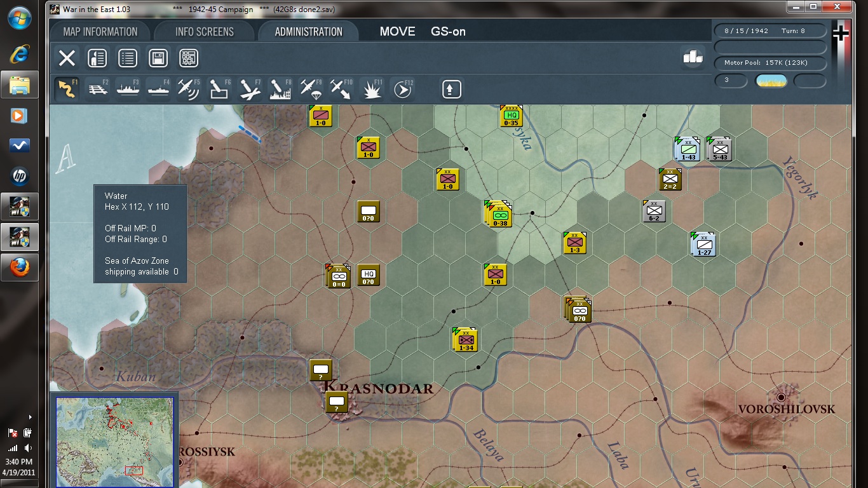Click the Motor Pool 157K (123K) readout
This screenshot has width=868, height=488.
(x=771, y=63)
